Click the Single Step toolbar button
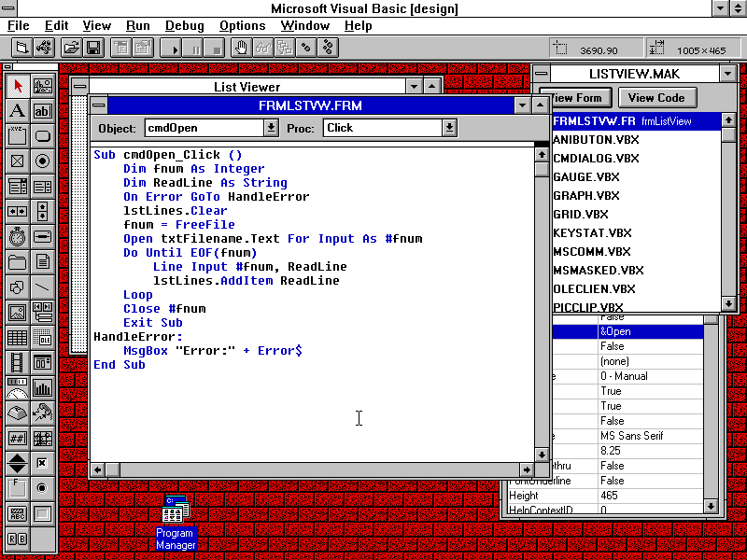This screenshot has height=560, width=747. click(x=306, y=49)
